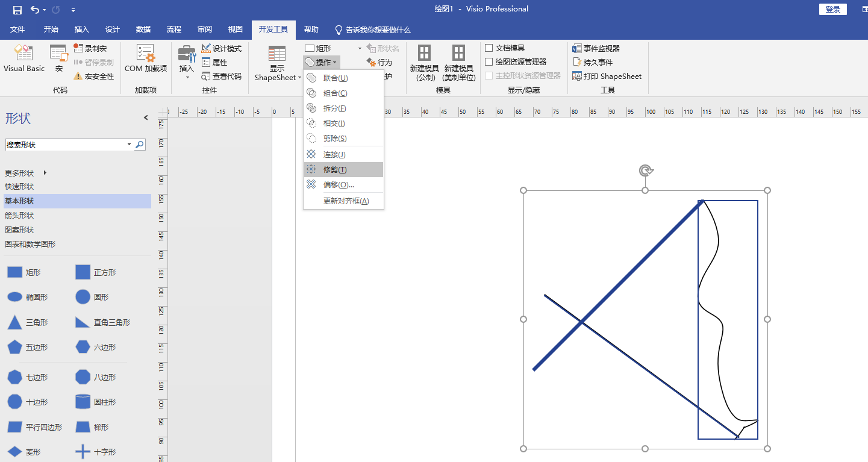
Task: Click the Save icon in title bar
Action: coord(17,10)
